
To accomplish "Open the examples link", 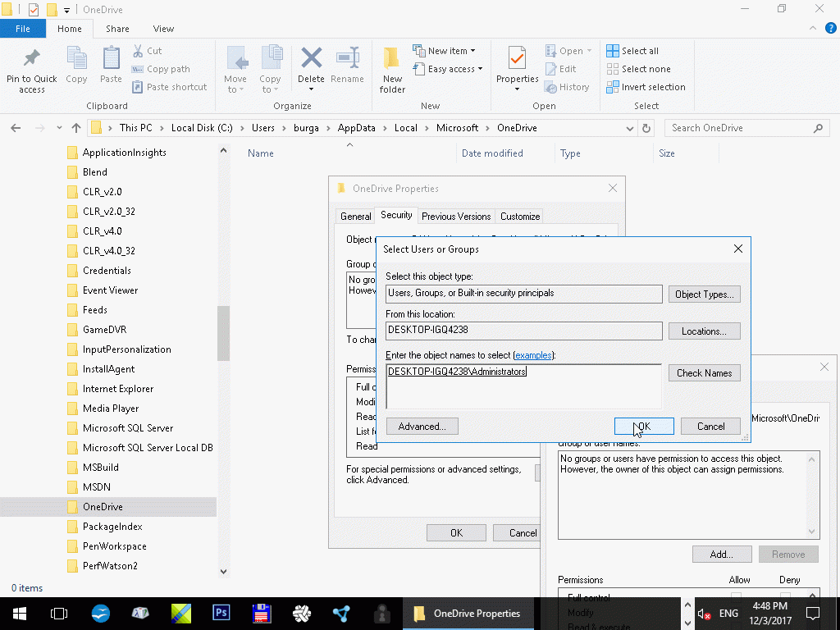I will pyautogui.click(x=533, y=355).
